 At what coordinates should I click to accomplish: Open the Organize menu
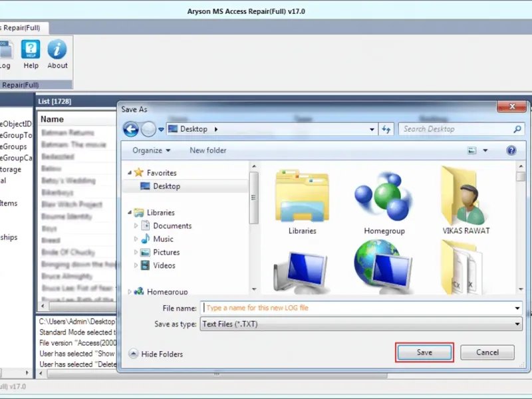click(x=152, y=150)
